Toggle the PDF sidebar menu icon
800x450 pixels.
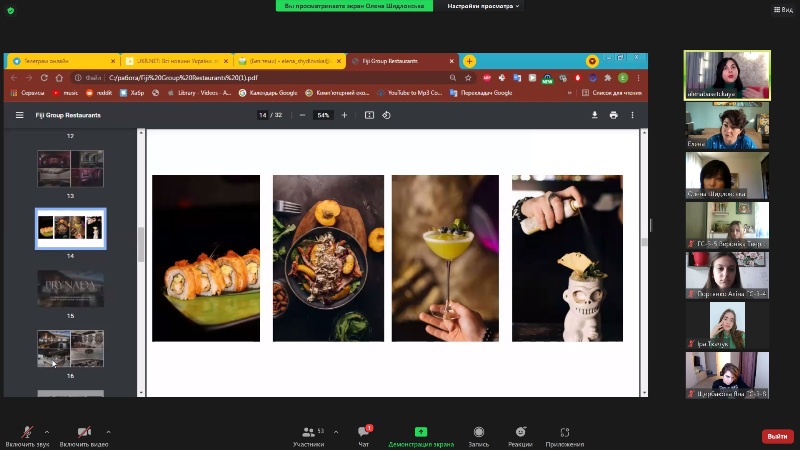19,115
